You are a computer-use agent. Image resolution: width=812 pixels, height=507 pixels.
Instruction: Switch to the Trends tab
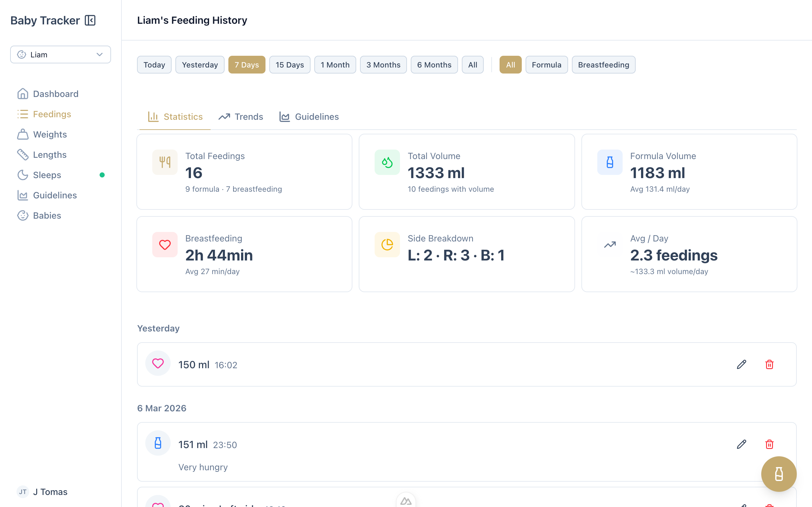(240, 117)
